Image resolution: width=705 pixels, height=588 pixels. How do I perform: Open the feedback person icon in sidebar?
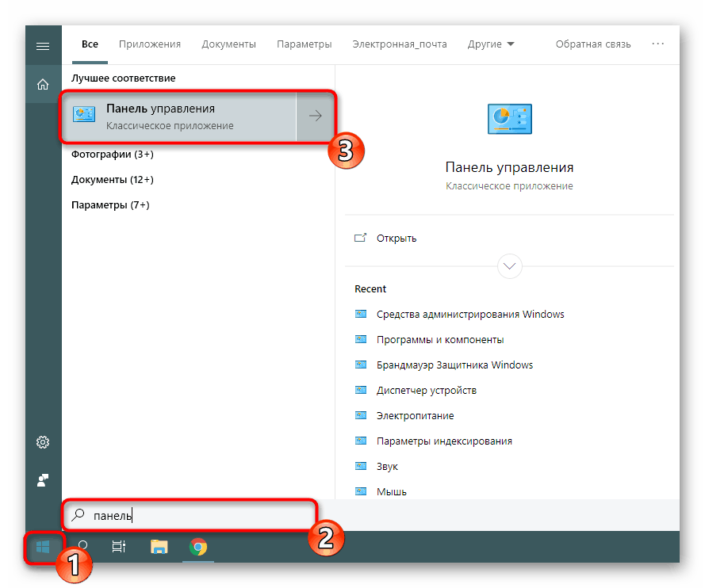(43, 480)
